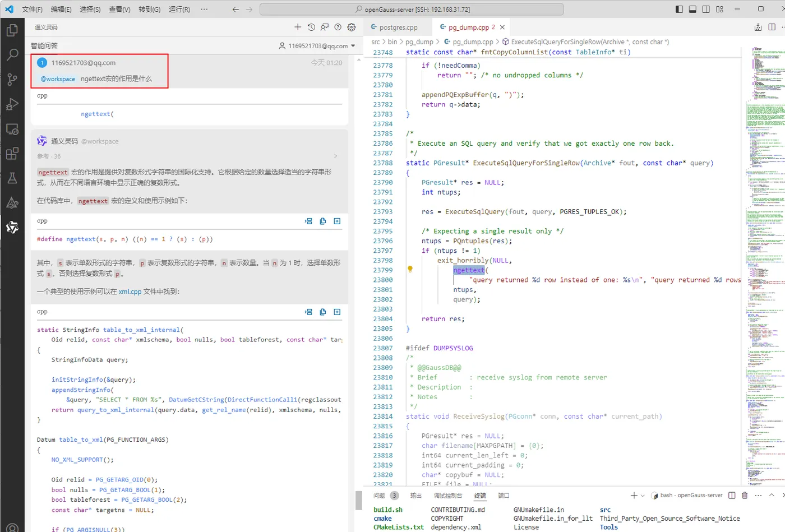The width and height of the screenshot is (785, 532).
Task: Open account dropdown 1169521703@qq.com
Action: pyautogui.click(x=317, y=46)
